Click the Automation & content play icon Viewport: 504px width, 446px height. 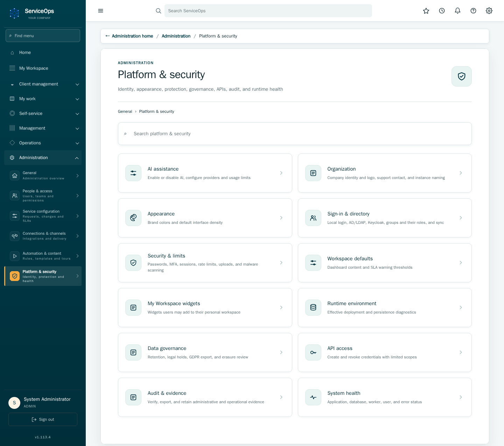[x=15, y=256]
